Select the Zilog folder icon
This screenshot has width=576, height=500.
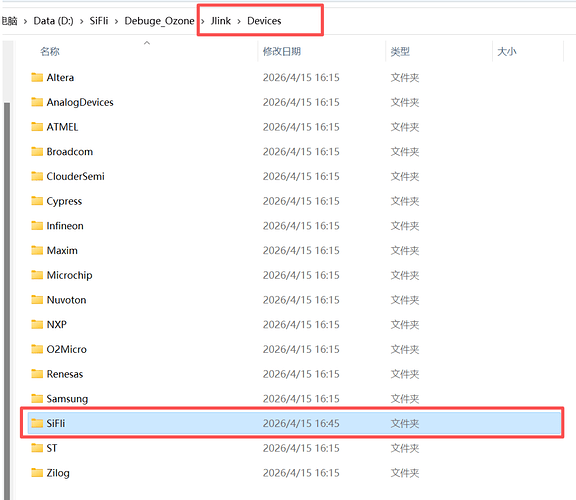37,473
